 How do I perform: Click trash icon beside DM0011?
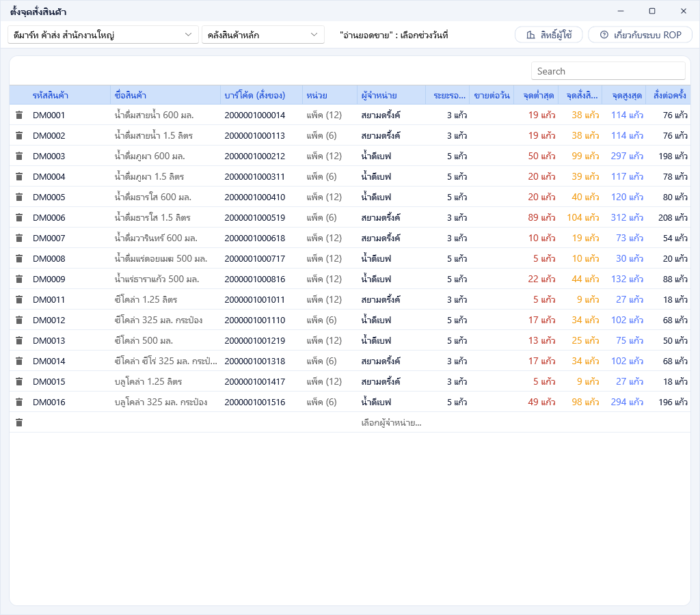19,300
